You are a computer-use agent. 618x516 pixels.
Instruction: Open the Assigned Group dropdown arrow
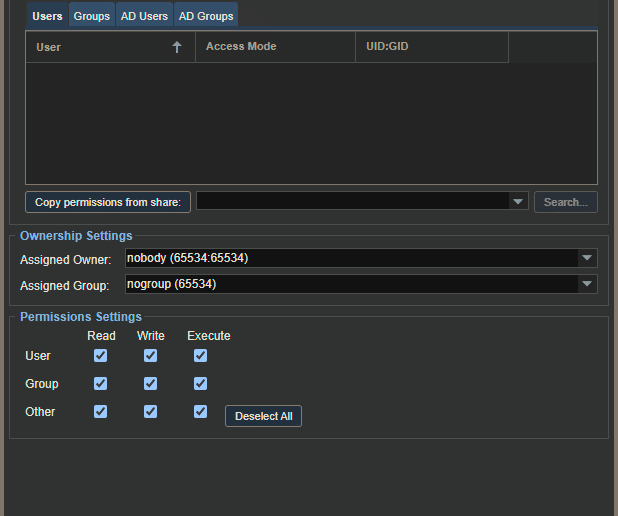pos(587,284)
